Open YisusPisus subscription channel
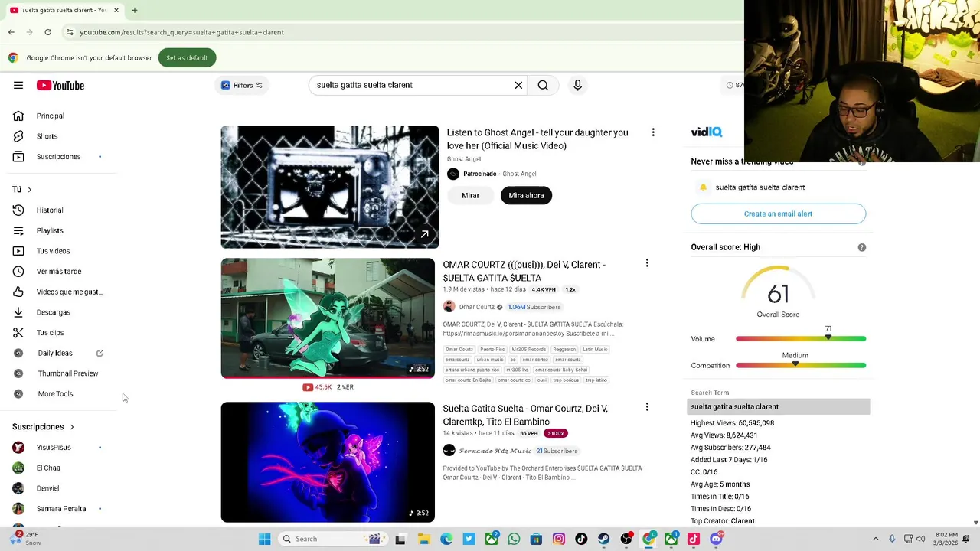Viewport: 980px width, 551px height. coord(54,448)
